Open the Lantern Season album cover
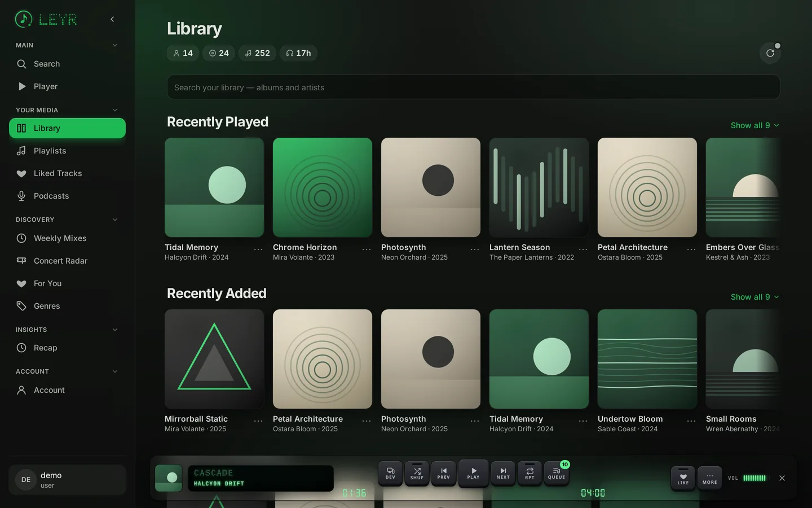Screen dimensions: 812x508 [539, 187]
